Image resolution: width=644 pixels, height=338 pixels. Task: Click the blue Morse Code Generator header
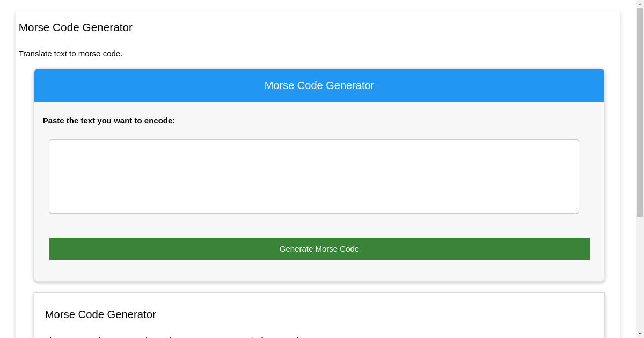319,85
